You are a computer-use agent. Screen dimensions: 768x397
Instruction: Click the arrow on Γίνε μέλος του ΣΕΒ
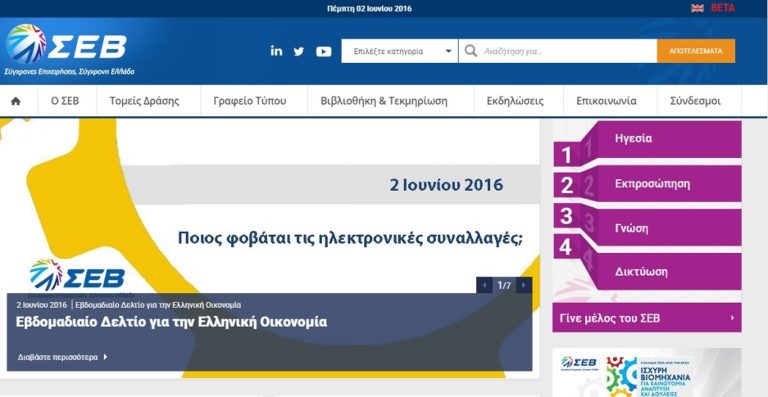[732, 318]
